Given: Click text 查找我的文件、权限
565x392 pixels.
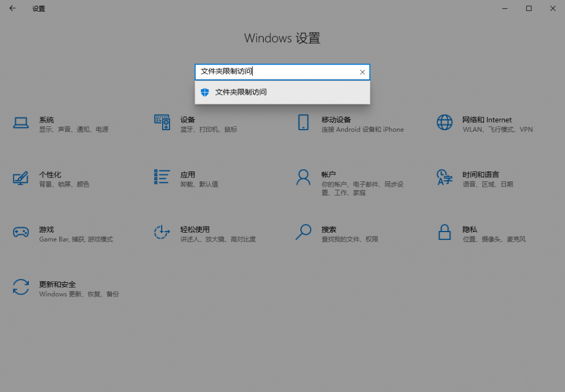Looking at the screenshot, I should pos(350,239).
